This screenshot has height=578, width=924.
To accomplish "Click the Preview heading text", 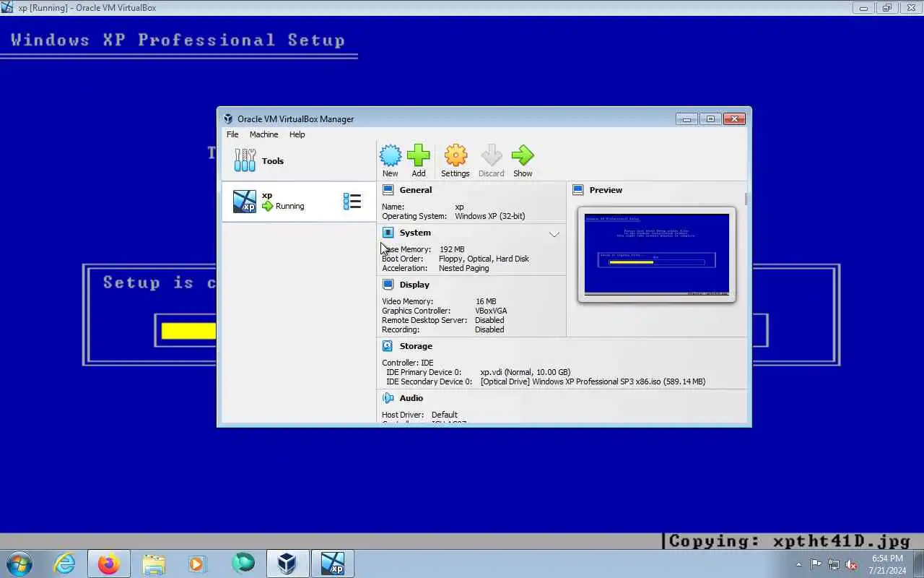I will (x=606, y=190).
